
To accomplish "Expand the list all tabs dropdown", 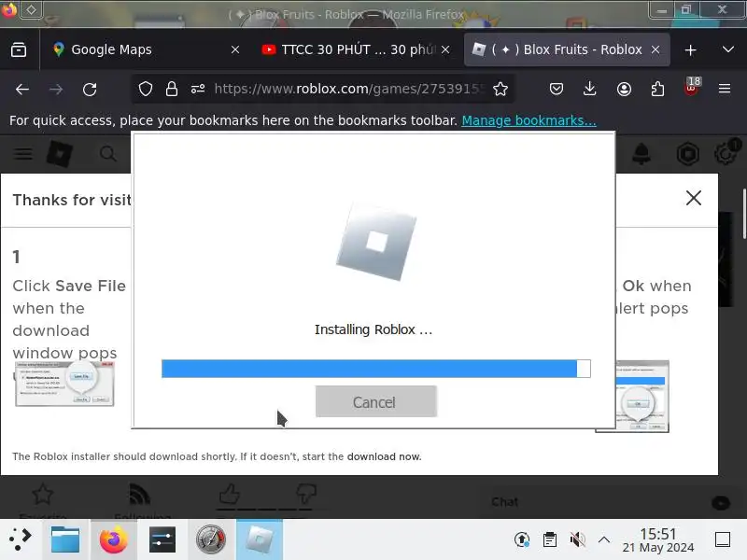I will pos(727,49).
